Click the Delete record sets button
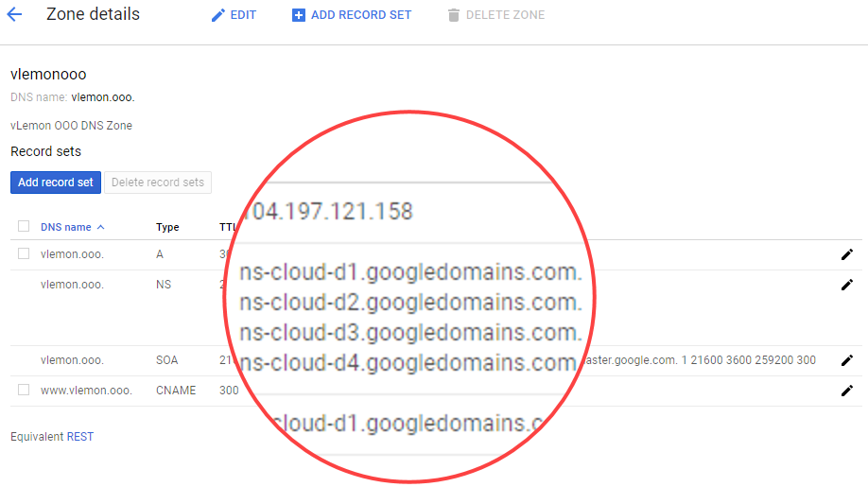The width and height of the screenshot is (868, 487). pyautogui.click(x=158, y=183)
